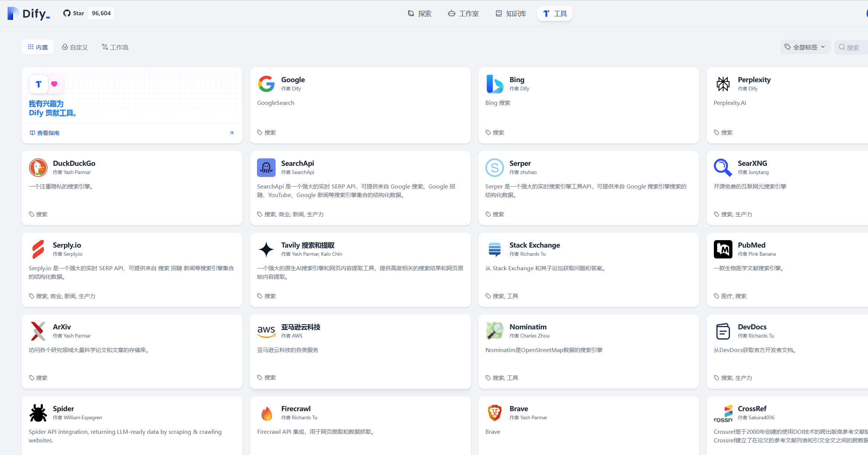
Task: Click the Bing logo icon
Action: click(495, 84)
